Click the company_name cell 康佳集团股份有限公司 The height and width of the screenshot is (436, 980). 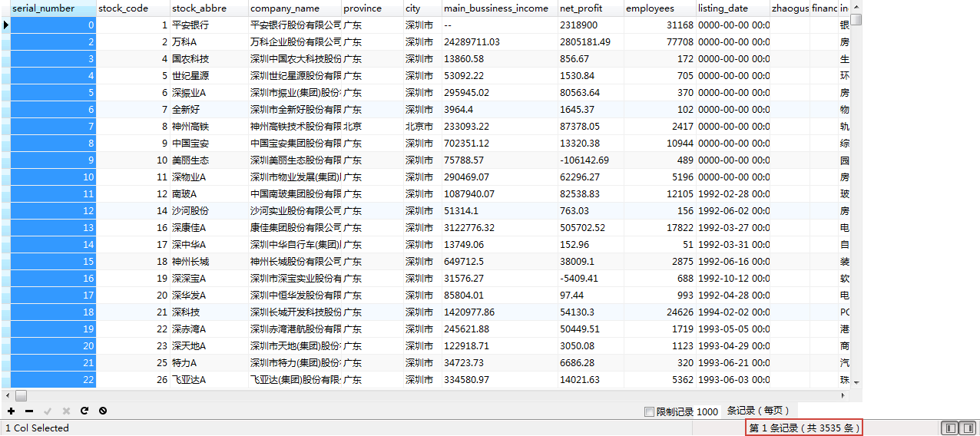click(295, 228)
